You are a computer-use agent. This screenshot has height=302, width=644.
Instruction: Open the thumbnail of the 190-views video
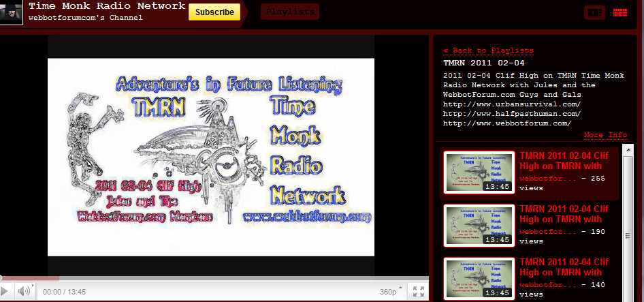click(x=479, y=226)
